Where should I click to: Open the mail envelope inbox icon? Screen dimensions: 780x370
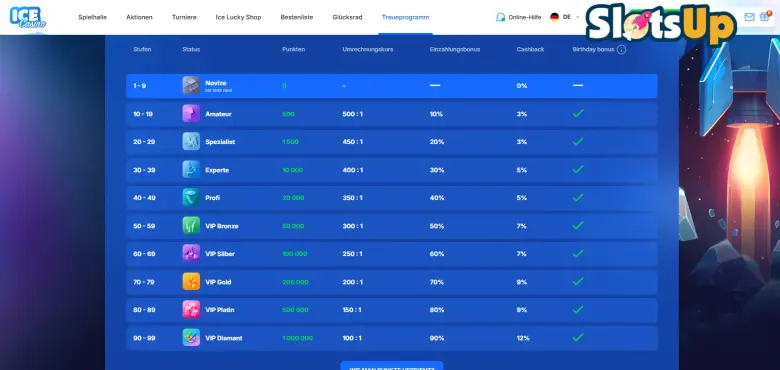coord(749,17)
